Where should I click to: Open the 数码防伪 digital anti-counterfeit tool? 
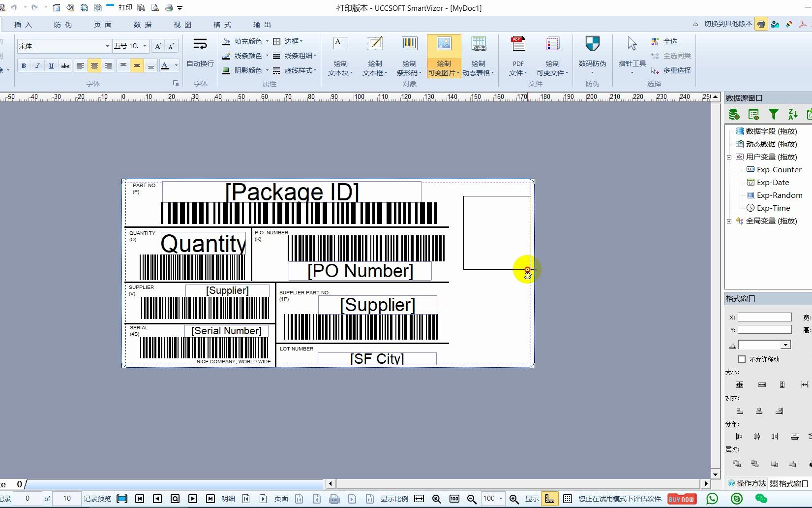tap(592, 56)
